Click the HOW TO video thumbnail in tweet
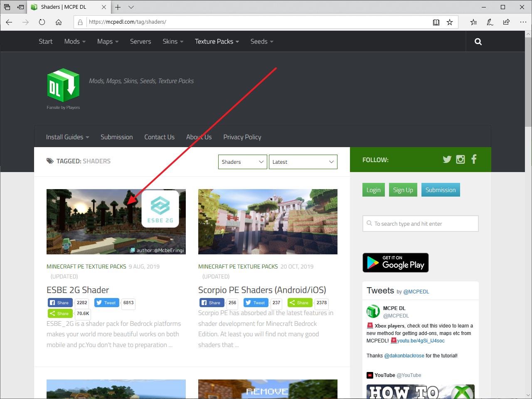The width and height of the screenshot is (532, 399). [421, 392]
